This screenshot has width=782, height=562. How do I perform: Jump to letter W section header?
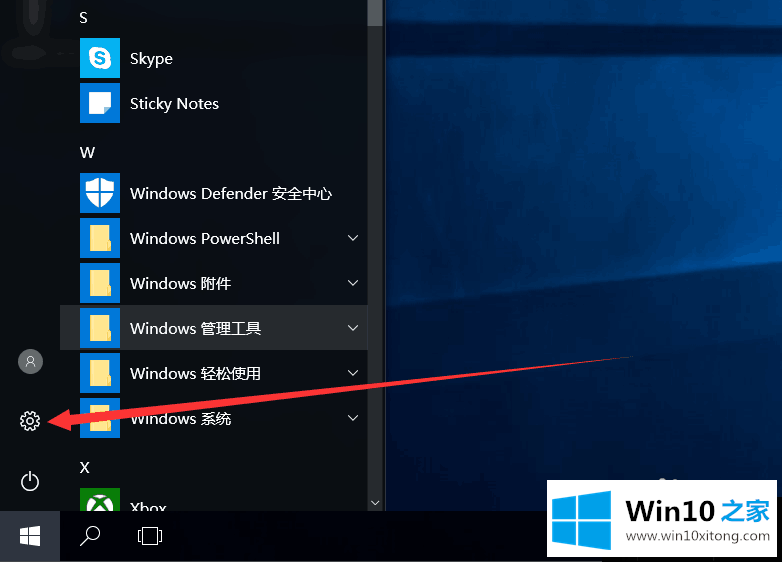(87, 153)
